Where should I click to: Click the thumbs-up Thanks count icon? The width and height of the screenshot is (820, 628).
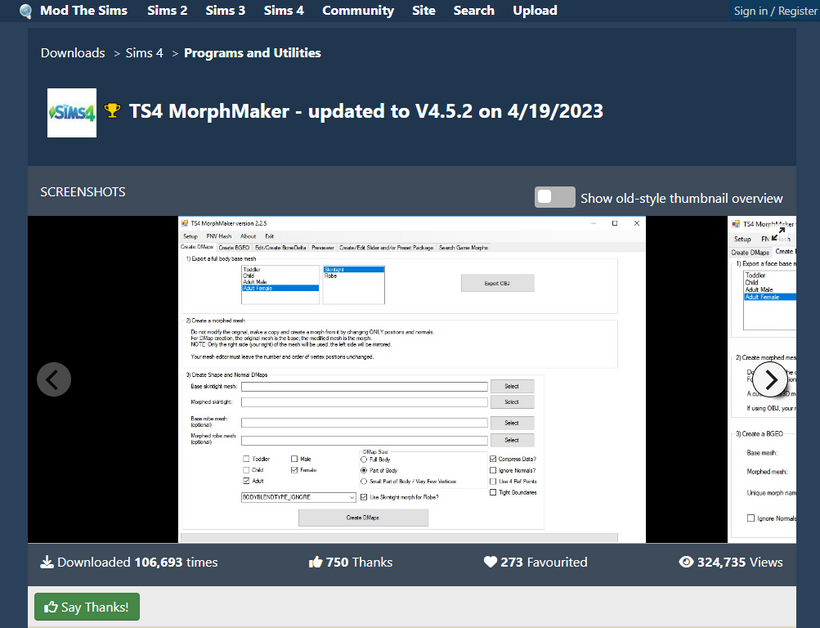(x=315, y=562)
